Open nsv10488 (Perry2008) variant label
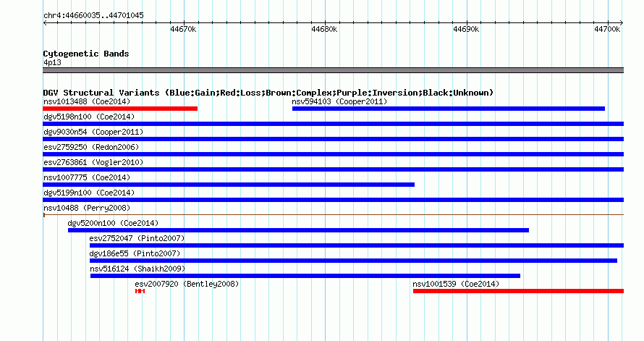Image resolution: width=644 pixels, height=341 pixels. (87, 208)
